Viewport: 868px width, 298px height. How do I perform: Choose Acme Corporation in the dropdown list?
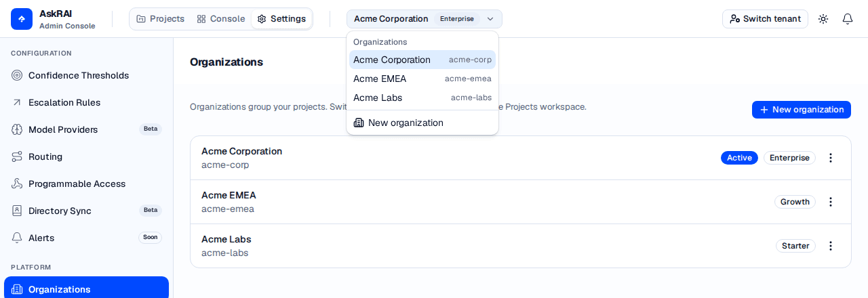(422, 60)
